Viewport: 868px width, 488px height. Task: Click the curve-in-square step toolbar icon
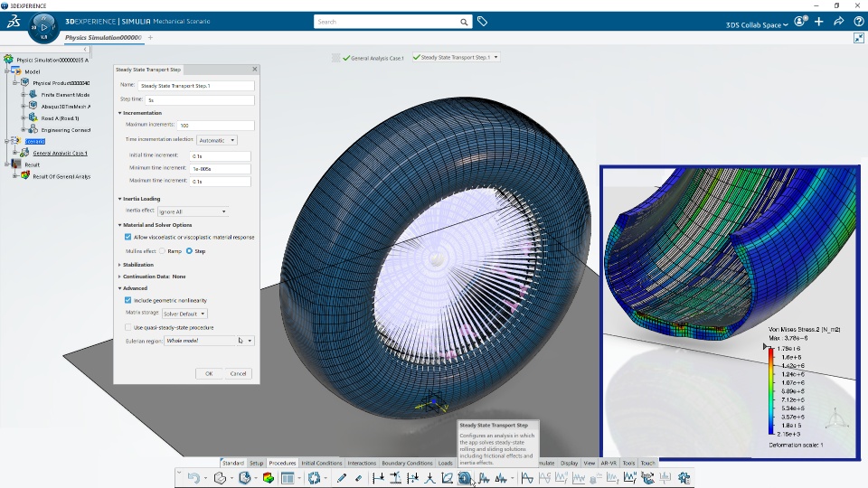point(447,478)
